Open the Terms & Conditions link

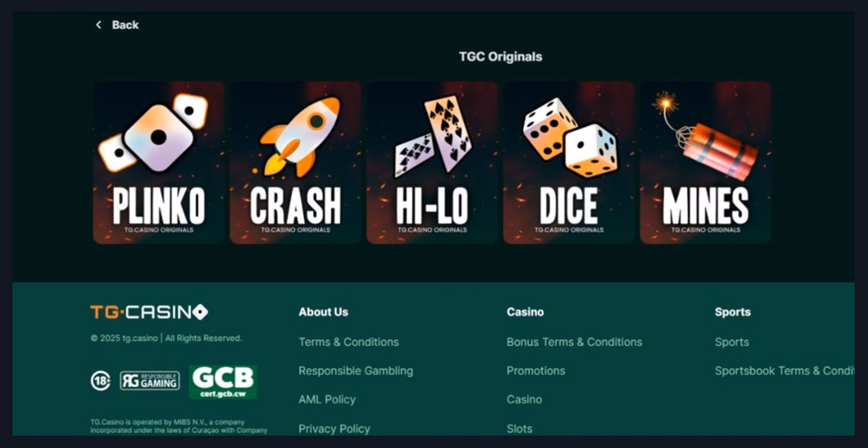pos(348,342)
